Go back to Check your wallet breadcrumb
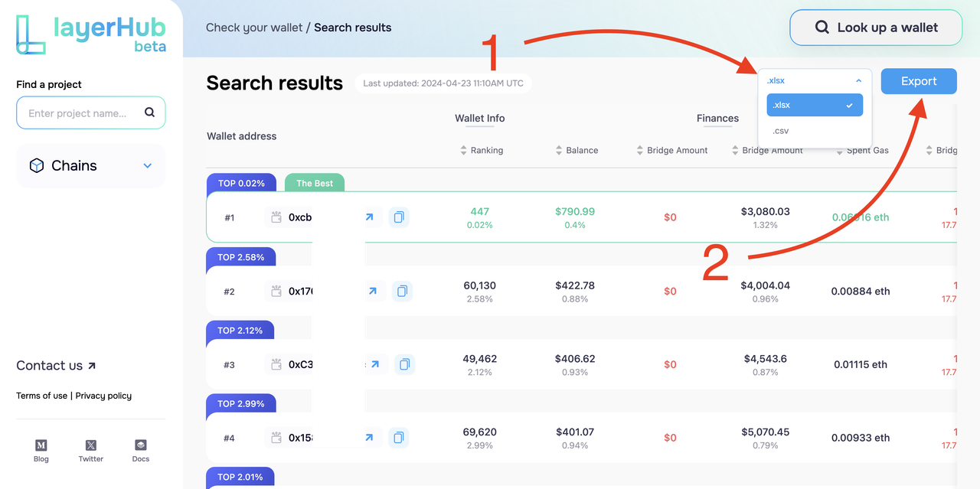Image resolution: width=980 pixels, height=489 pixels. click(x=254, y=28)
